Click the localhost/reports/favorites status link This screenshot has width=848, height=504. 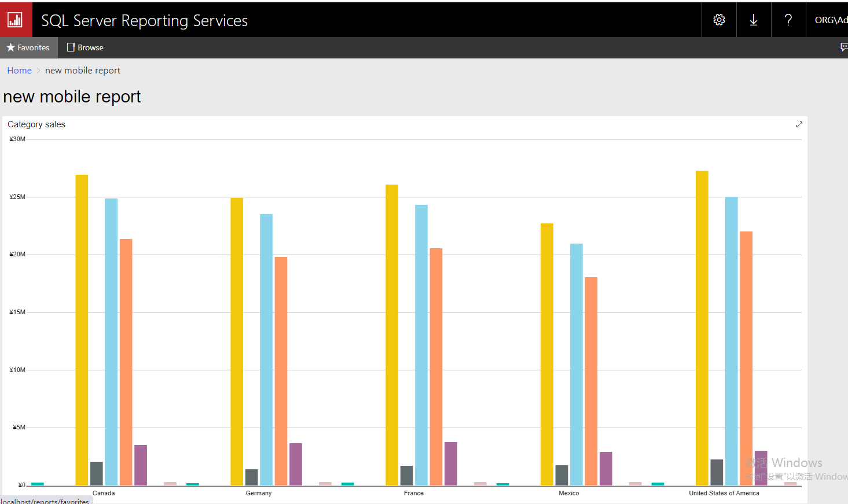(x=45, y=501)
